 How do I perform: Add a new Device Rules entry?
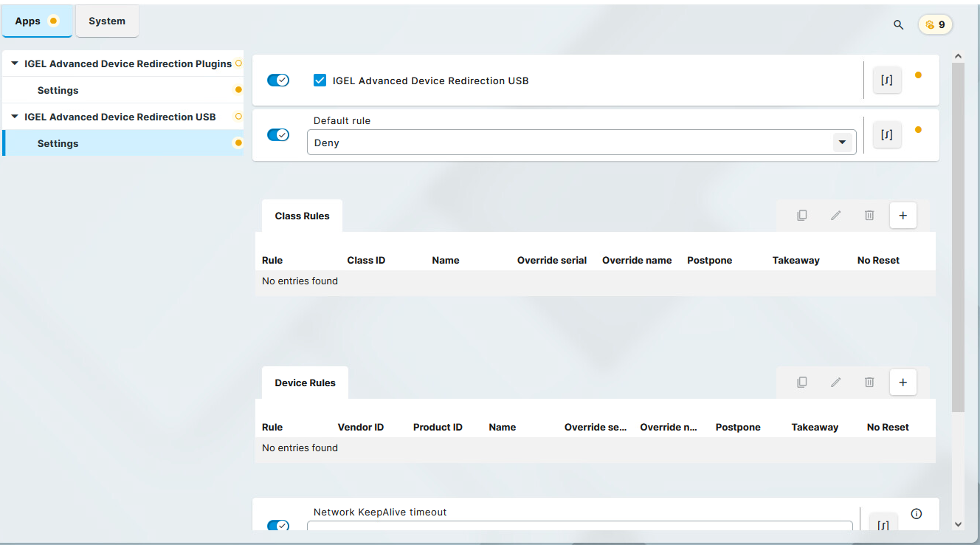903,383
